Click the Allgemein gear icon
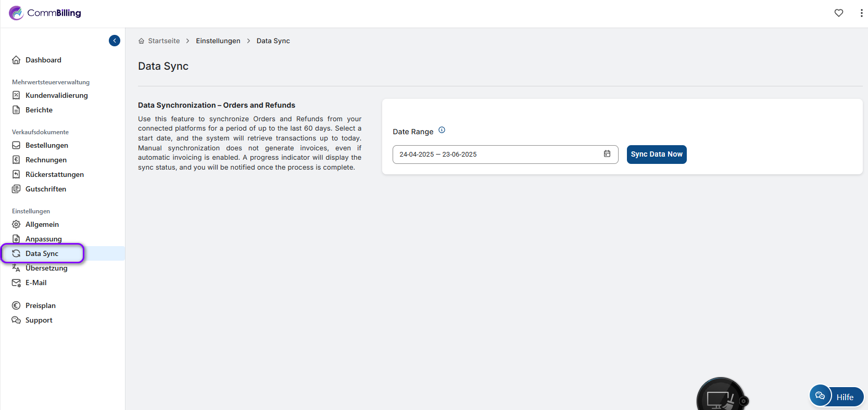The image size is (868, 410). click(x=16, y=224)
